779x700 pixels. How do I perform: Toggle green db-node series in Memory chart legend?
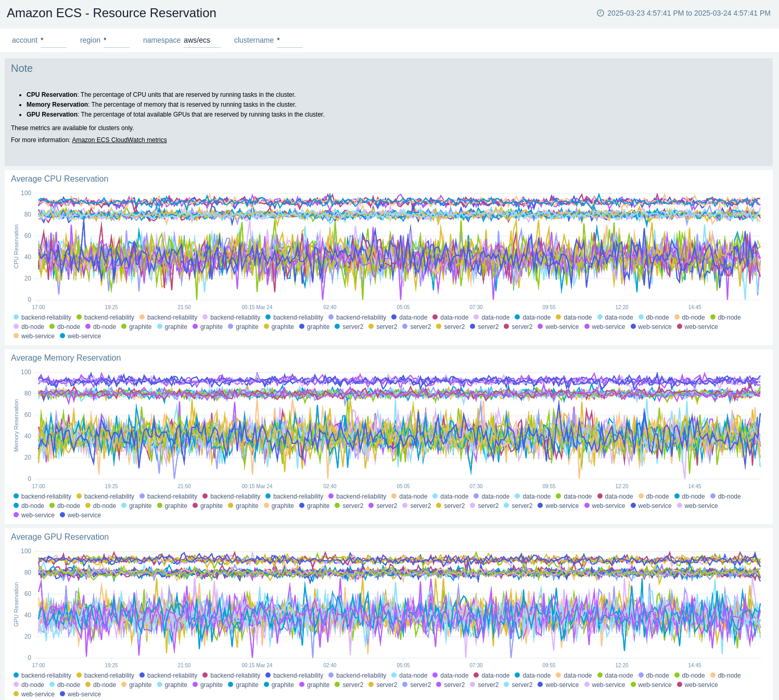pyautogui.click(x=65, y=506)
